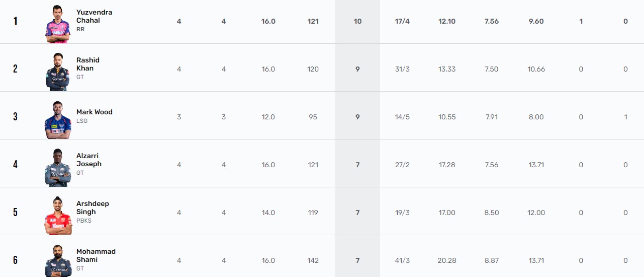
Task: Click rank number 4 in the table
Action: [x=15, y=164]
